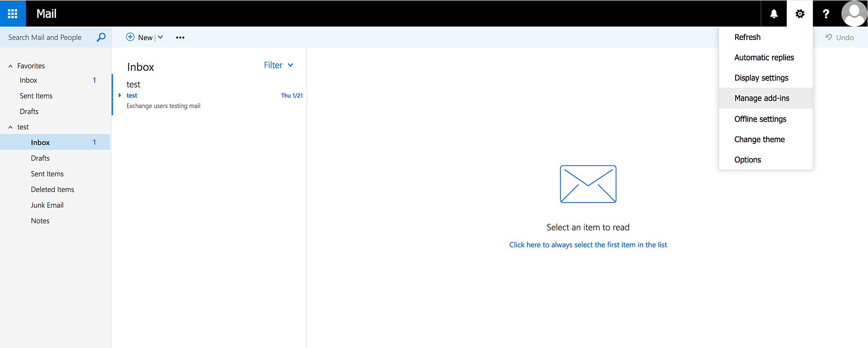
Task: Open the app launcher grid
Action: 13,13
